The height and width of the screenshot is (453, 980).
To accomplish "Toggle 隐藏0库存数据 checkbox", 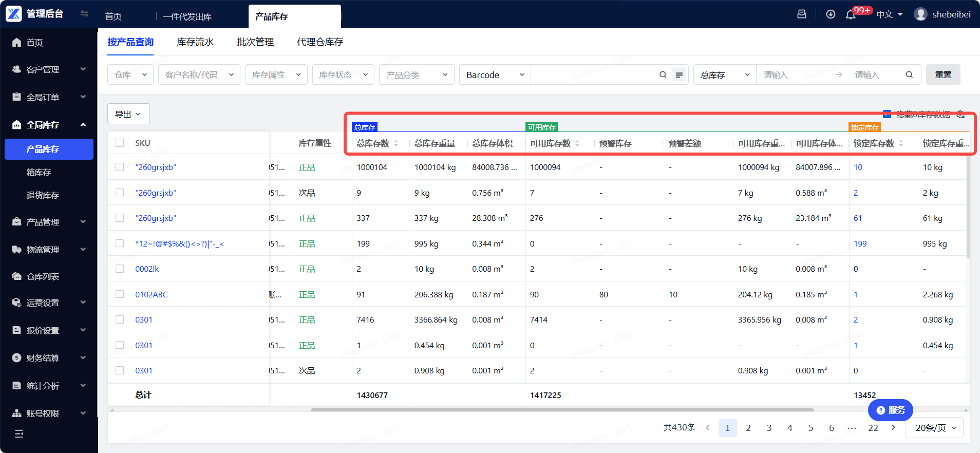I will [x=887, y=114].
